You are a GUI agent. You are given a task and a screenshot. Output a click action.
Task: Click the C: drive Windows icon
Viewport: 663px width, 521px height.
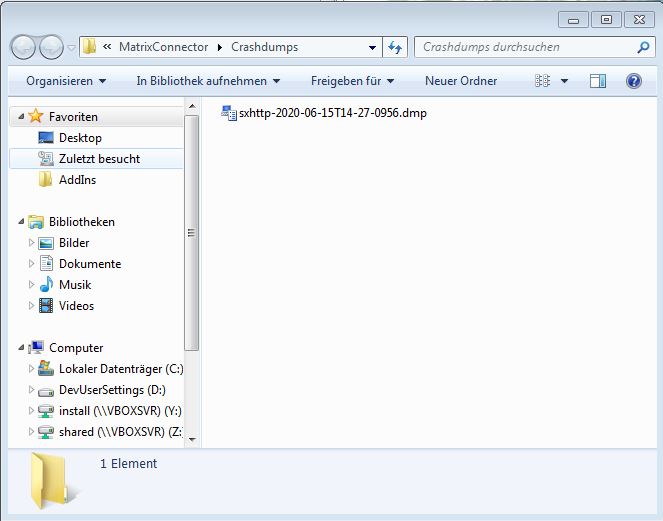click(46, 368)
